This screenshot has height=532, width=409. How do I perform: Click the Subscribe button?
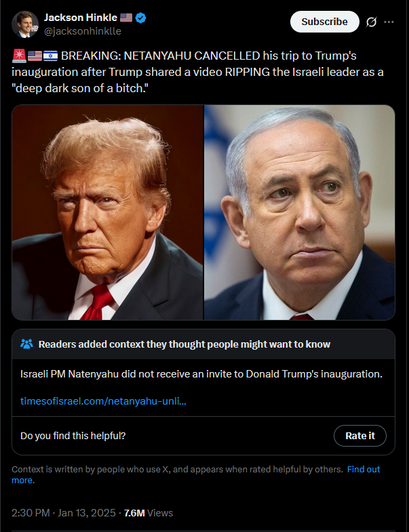(324, 22)
